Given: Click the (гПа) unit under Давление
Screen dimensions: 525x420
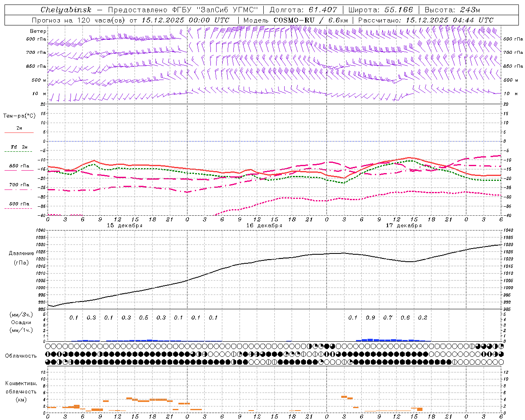Looking at the screenshot, I should 21,262.
